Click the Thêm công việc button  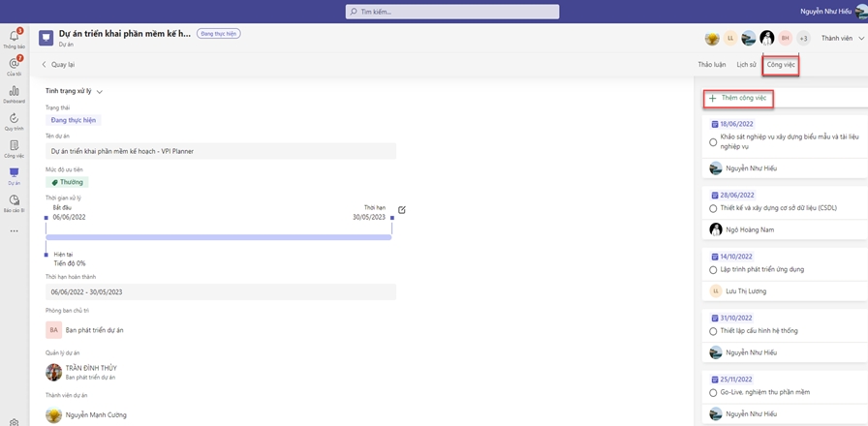[x=738, y=98]
